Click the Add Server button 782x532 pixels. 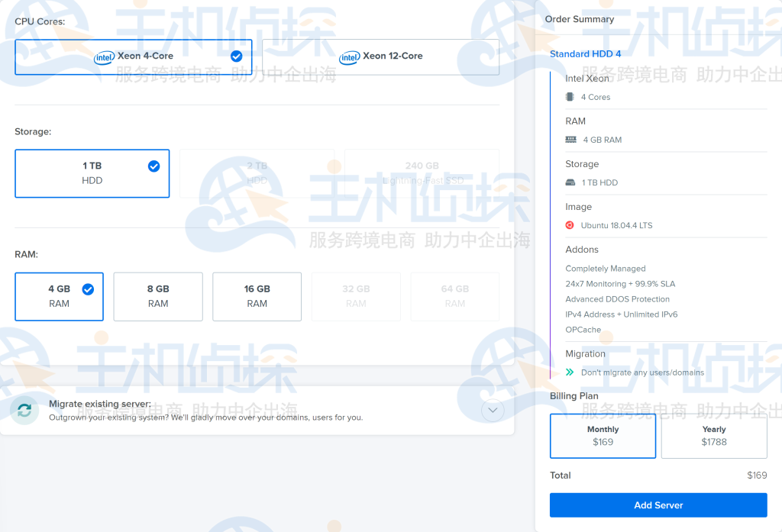(658, 505)
